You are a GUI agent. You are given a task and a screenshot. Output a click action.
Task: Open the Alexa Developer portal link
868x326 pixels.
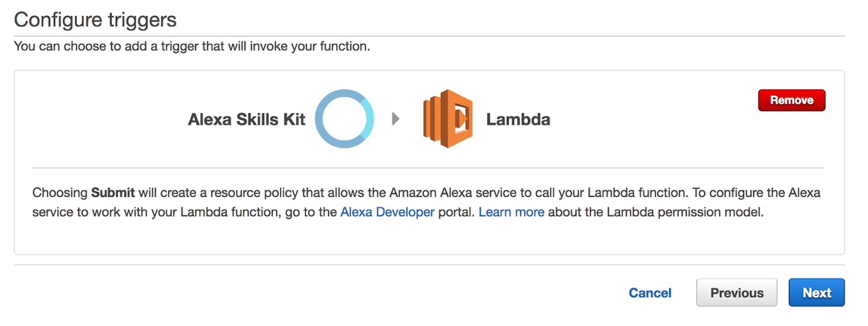[387, 212]
